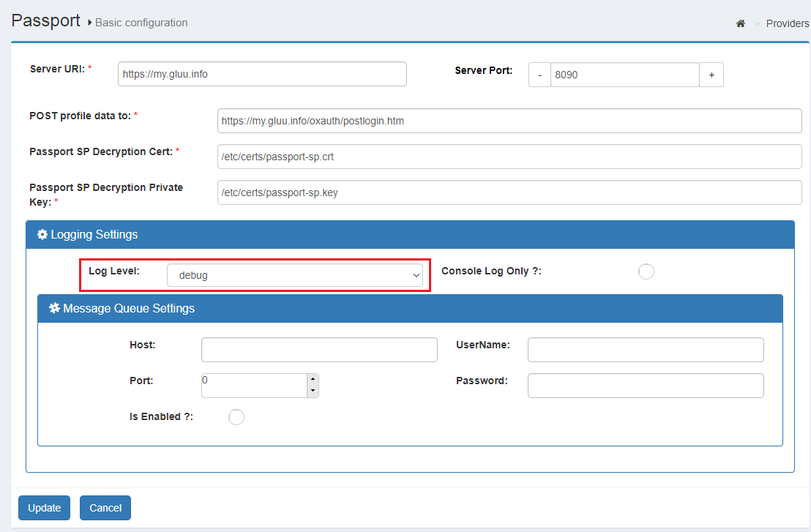
Task: Click the Message Queue Host field
Action: [319, 350]
